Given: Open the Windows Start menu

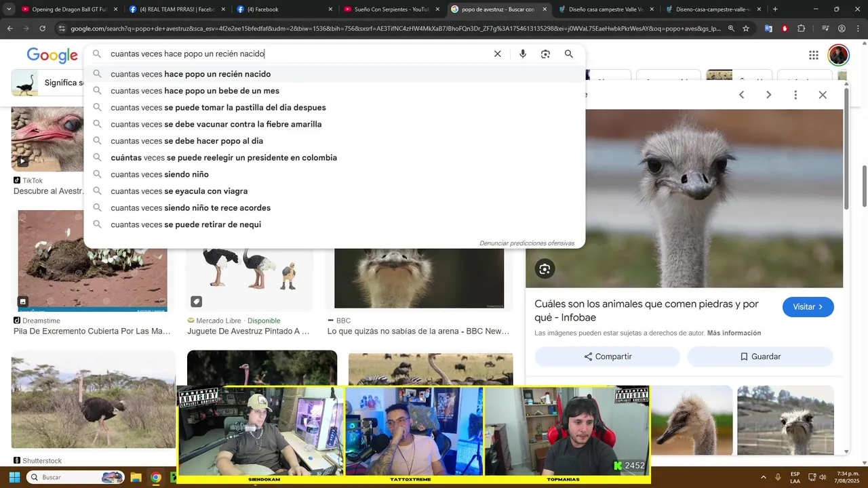Looking at the screenshot, I should click(x=14, y=477).
